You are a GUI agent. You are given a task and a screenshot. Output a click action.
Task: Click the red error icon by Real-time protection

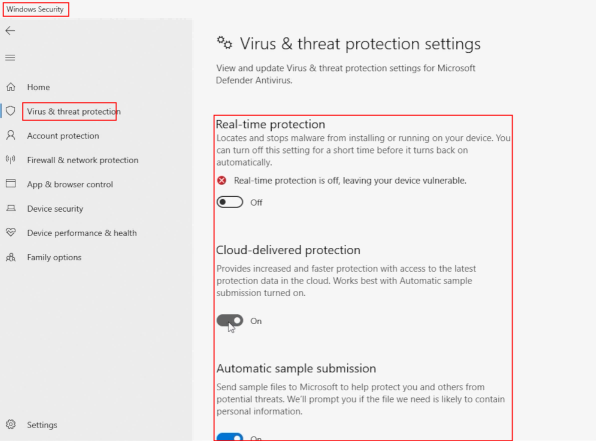(222, 181)
